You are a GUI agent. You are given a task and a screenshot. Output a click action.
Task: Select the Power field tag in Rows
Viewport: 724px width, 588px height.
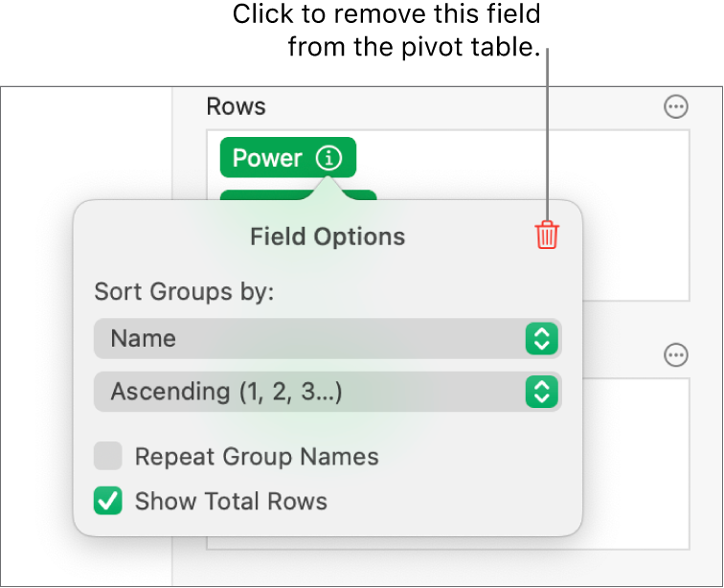click(267, 158)
